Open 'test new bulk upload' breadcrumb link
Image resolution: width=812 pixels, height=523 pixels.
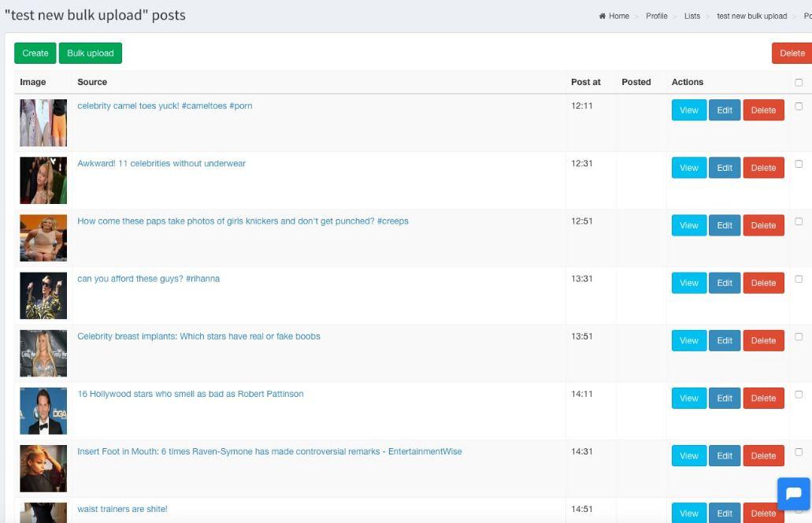click(751, 17)
